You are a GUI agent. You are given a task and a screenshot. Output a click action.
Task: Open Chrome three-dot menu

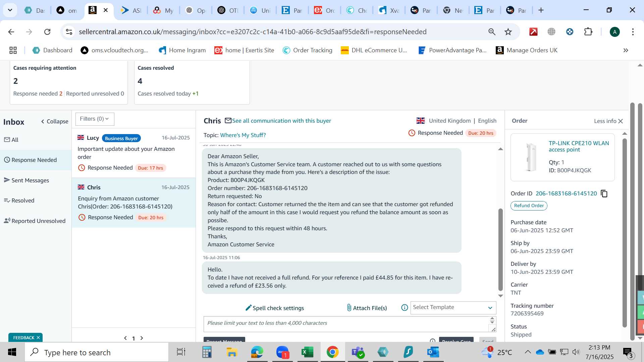coord(633,32)
